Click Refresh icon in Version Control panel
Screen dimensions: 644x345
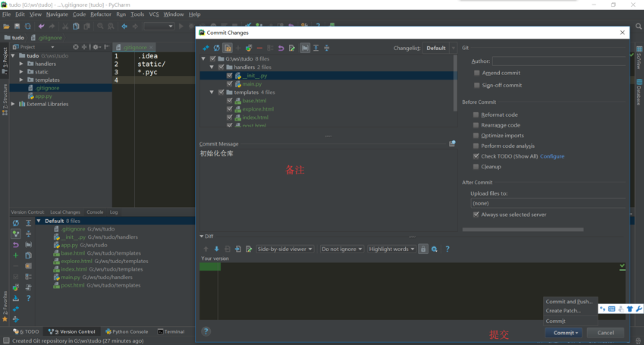(x=16, y=223)
